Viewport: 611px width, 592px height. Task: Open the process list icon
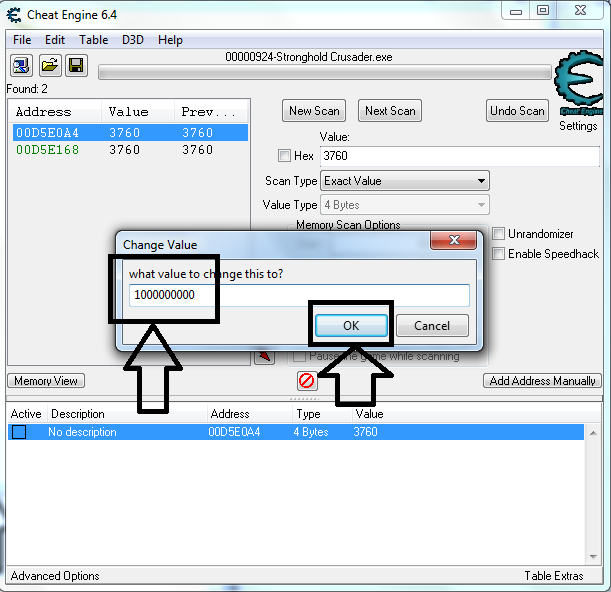coord(21,65)
